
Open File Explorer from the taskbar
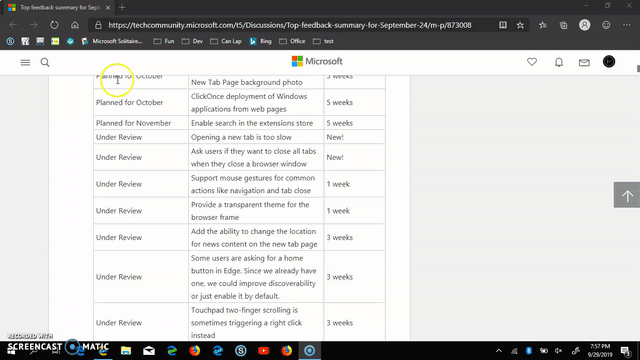(126, 351)
